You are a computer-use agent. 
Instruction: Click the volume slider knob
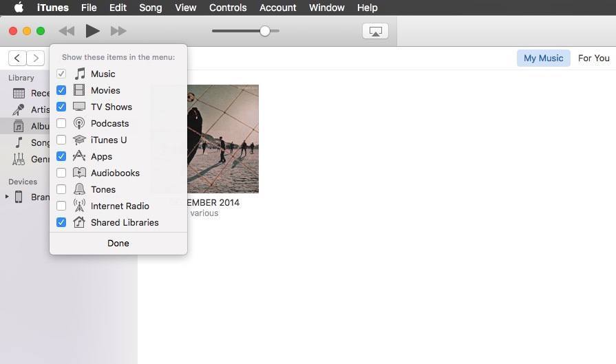[264, 31]
